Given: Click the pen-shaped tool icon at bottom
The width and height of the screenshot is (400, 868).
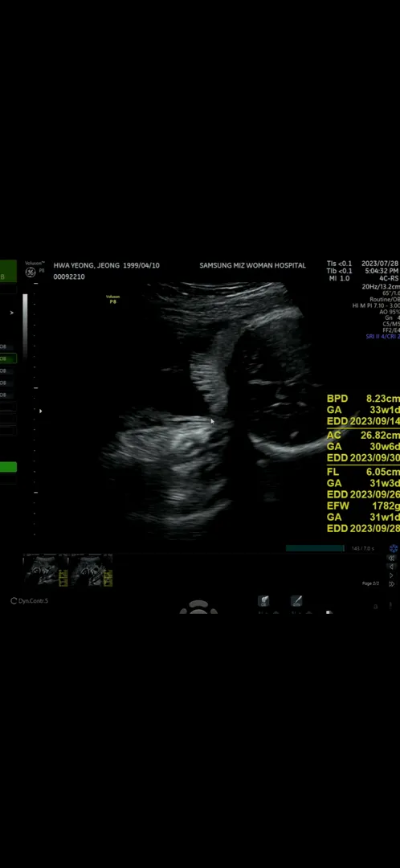Looking at the screenshot, I should (296, 601).
